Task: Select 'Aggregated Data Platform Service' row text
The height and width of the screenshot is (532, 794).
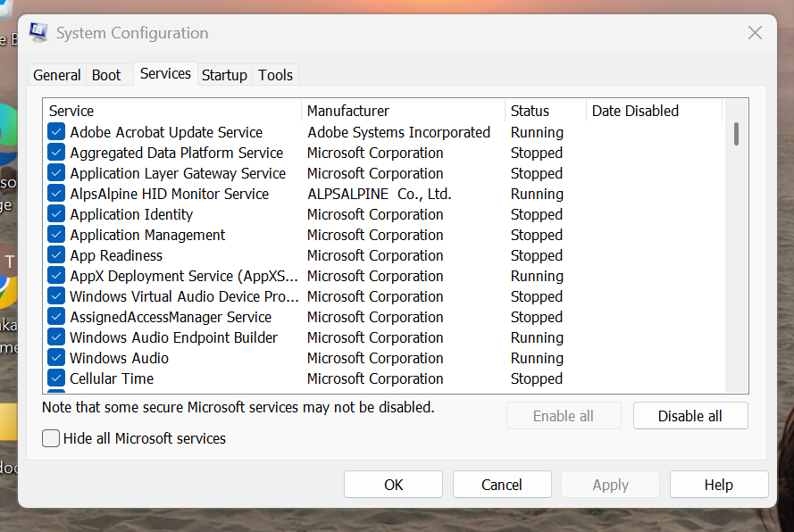Action: point(176,153)
